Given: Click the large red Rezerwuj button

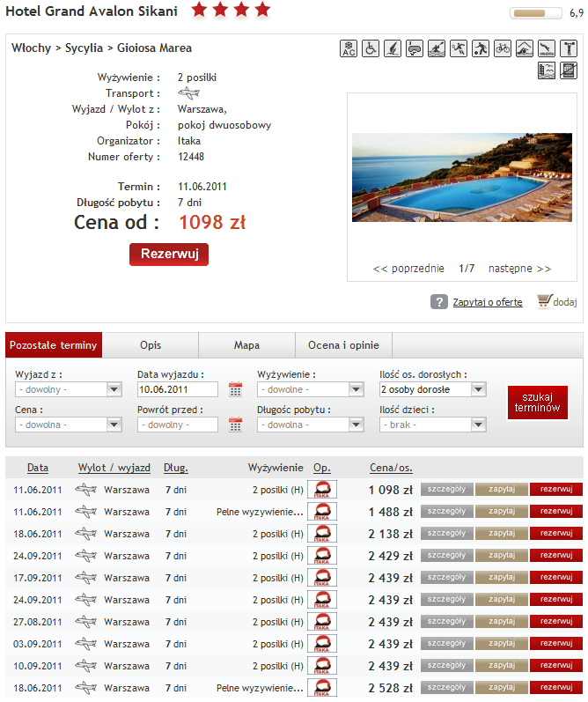Looking at the screenshot, I should click(x=169, y=255).
